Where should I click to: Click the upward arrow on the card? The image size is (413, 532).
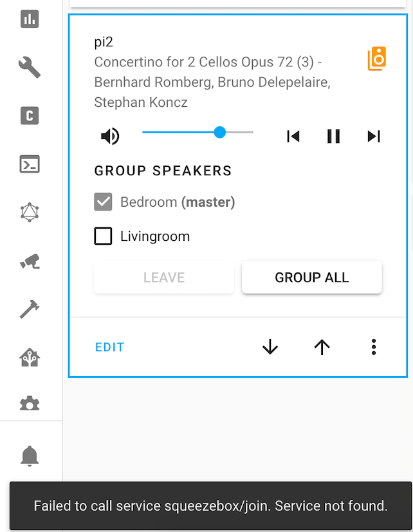click(322, 347)
